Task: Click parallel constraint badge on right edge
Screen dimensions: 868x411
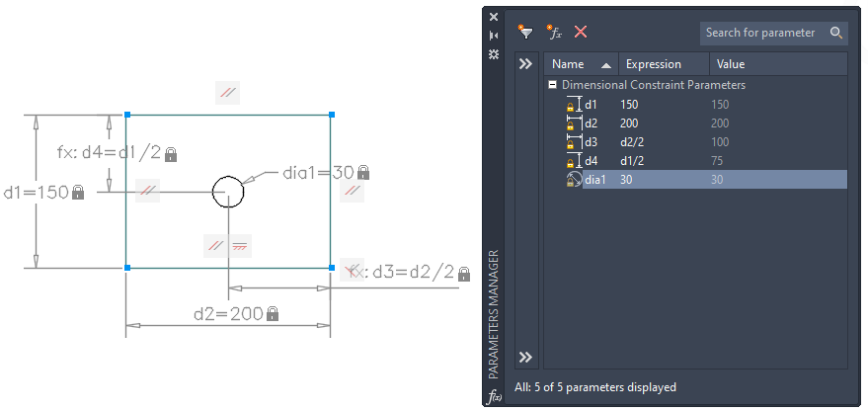Action: click(x=353, y=191)
